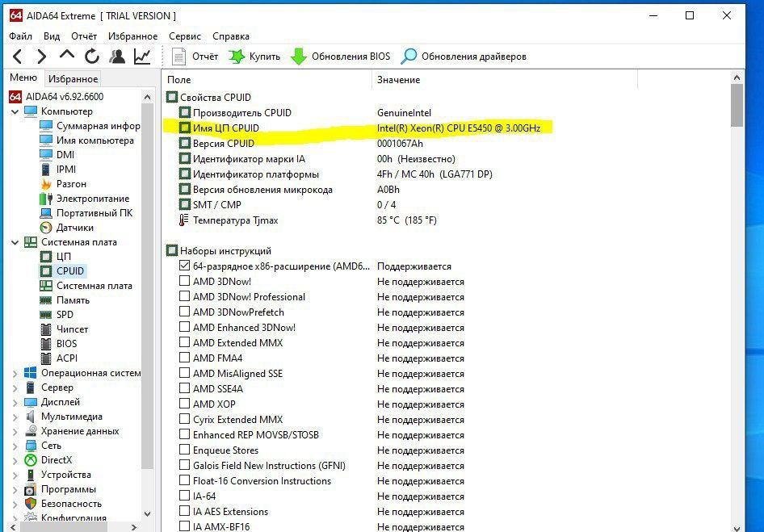Collapse the Компьютер tree node
This screenshot has width=764, height=532.
[x=15, y=111]
